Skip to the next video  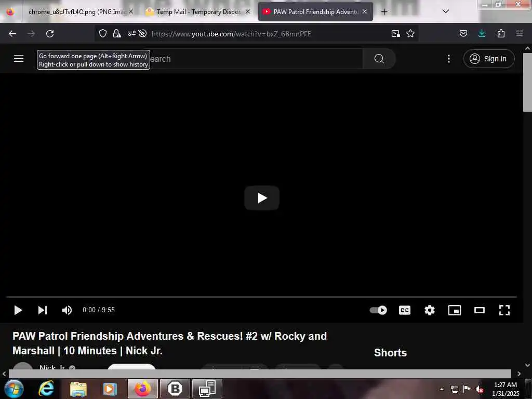point(43,310)
